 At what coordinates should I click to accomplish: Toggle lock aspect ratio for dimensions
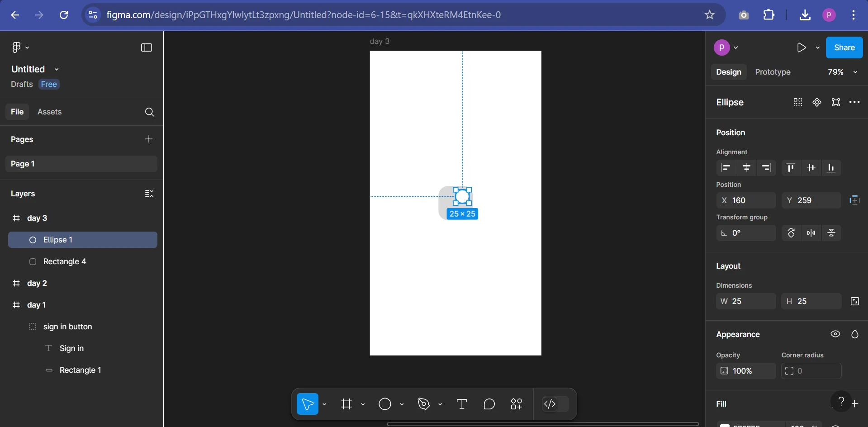(854, 301)
